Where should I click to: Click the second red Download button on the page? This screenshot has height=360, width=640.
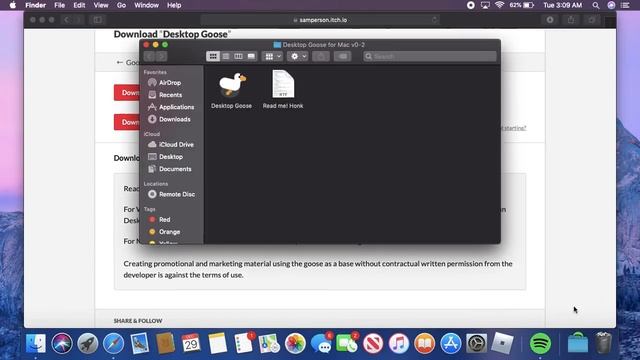(x=127, y=122)
